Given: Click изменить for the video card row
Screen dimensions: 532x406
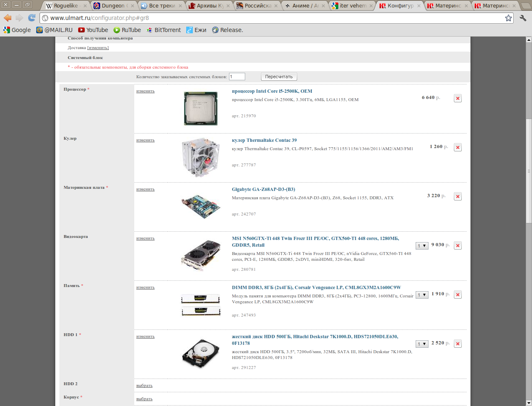Looking at the screenshot, I should tap(145, 238).
